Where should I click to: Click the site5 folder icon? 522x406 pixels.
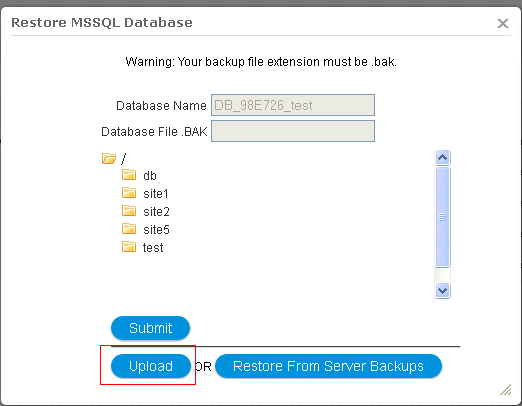coord(129,229)
